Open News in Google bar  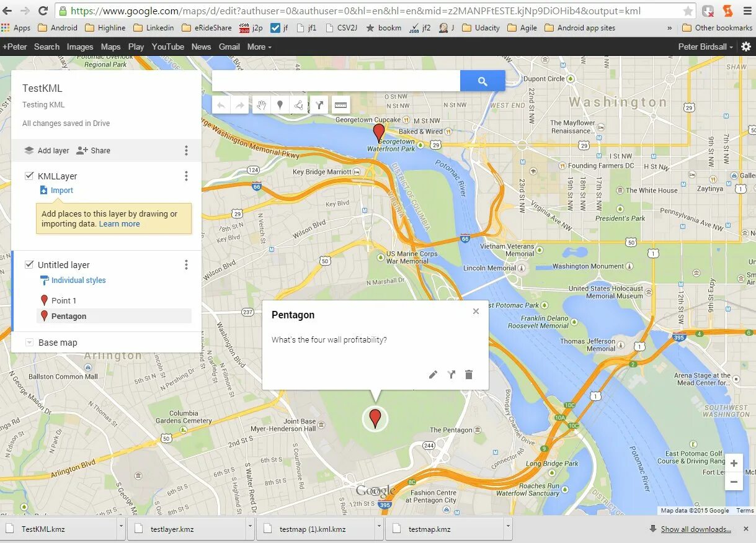pyautogui.click(x=201, y=47)
